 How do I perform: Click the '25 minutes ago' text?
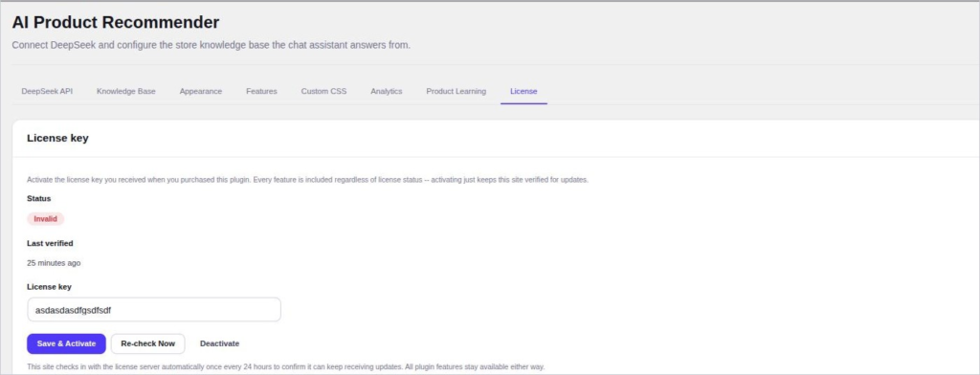54,263
